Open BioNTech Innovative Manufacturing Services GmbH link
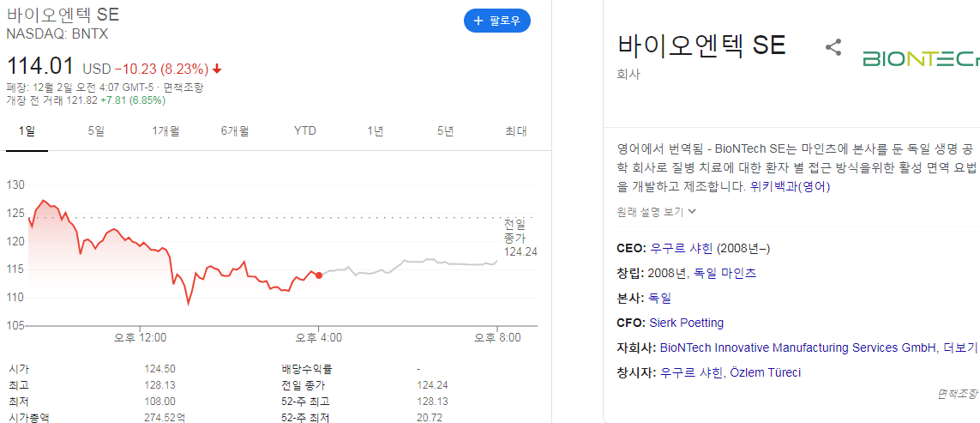 coord(797,347)
